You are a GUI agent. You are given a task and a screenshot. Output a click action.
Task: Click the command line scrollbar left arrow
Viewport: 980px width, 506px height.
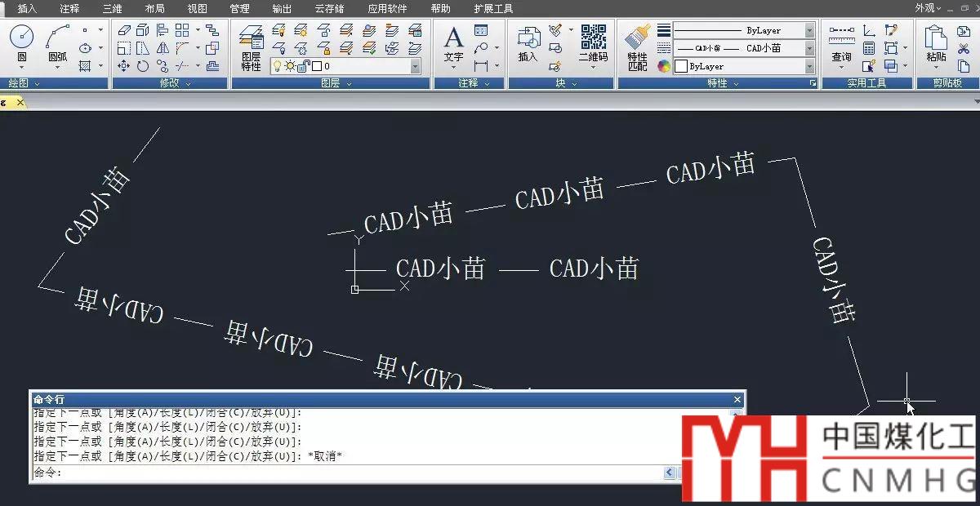coord(670,473)
